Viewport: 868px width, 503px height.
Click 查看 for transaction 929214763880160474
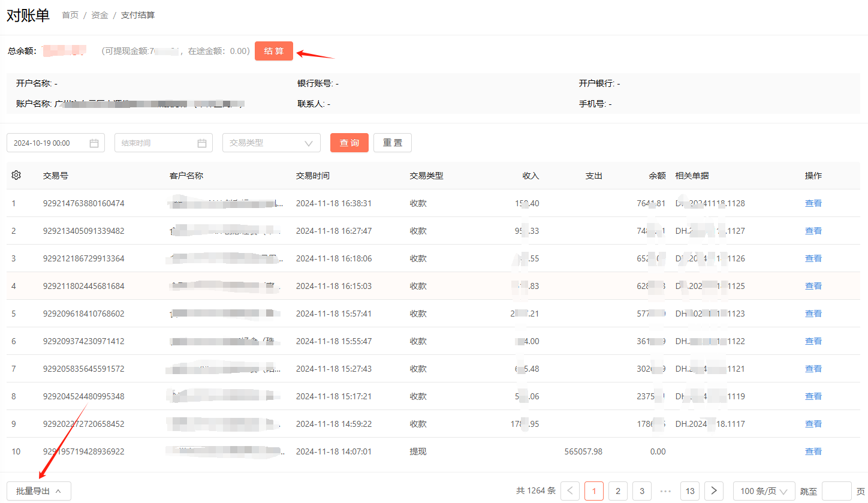pyautogui.click(x=813, y=203)
